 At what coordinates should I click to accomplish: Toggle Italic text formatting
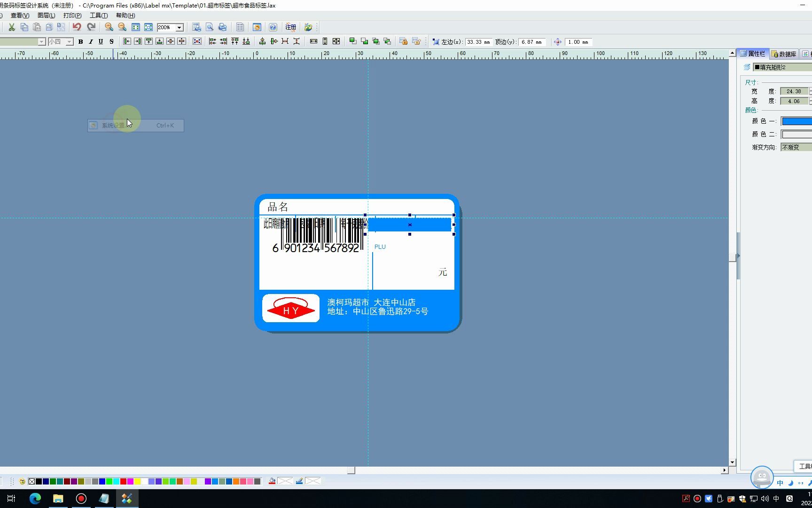(91, 41)
